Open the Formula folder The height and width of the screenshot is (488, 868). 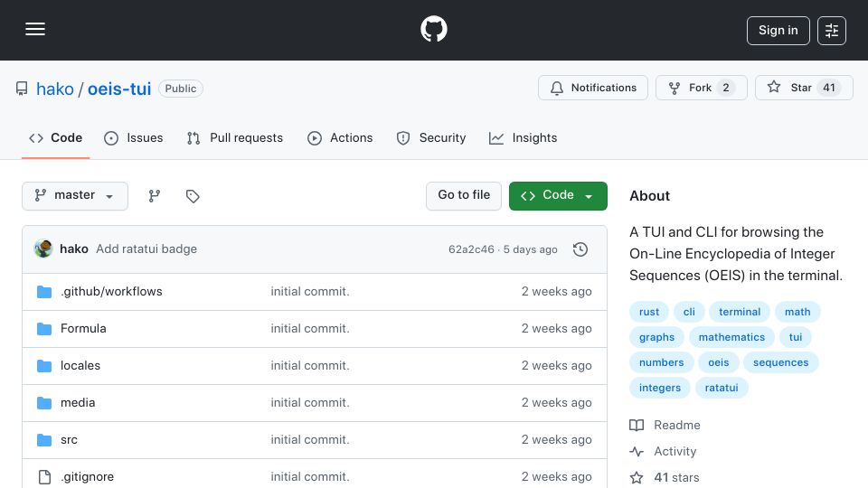(83, 329)
